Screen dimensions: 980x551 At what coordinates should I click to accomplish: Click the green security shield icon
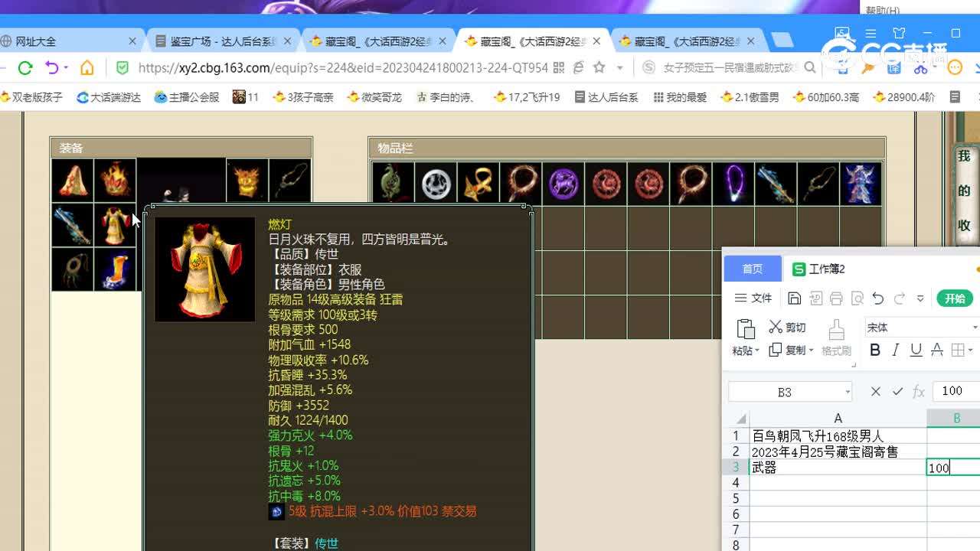pos(122,68)
